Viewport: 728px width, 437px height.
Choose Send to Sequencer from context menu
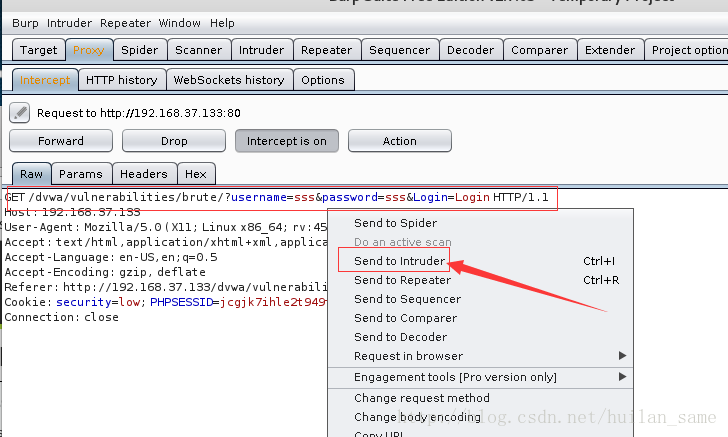(481, 299)
